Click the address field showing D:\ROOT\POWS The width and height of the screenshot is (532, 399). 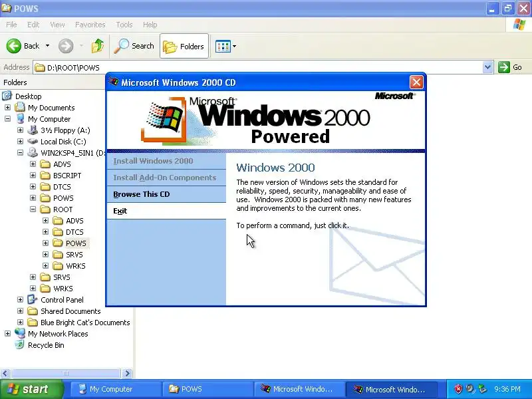pos(258,67)
